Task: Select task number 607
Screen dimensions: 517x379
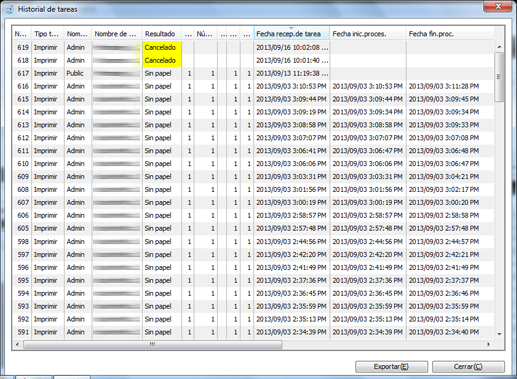Action: [x=23, y=203]
